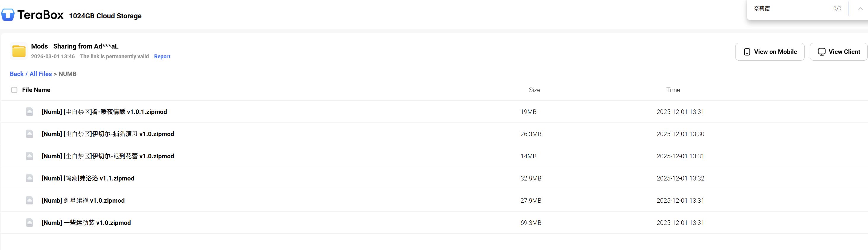868x250 pixels.
Task: Toggle the select-all File Name checkbox
Action: click(x=14, y=90)
